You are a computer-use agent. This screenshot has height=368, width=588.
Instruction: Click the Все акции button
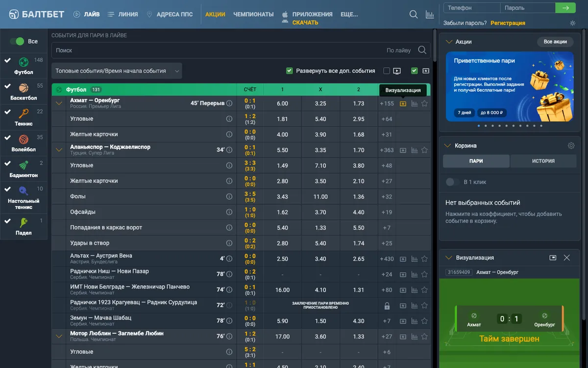tap(555, 42)
